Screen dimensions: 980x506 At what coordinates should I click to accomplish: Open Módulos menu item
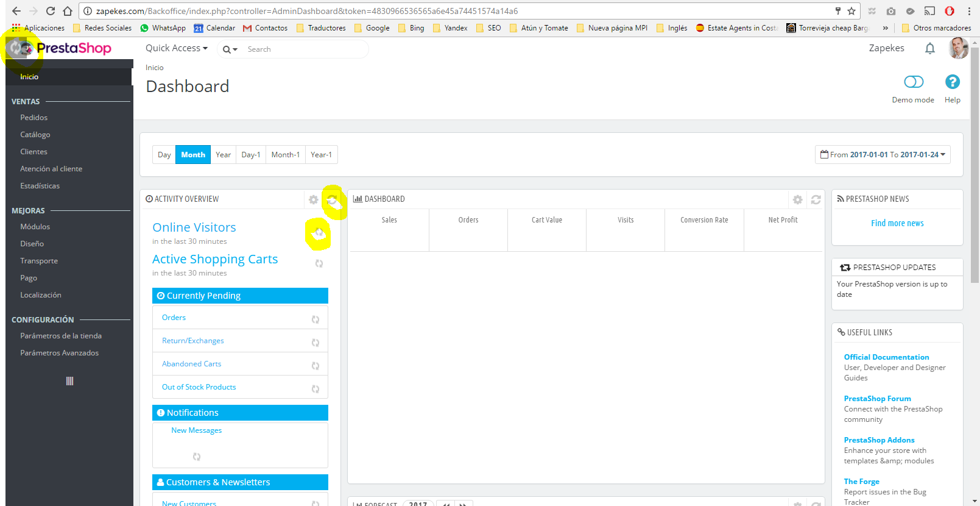pyautogui.click(x=35, y=227)
